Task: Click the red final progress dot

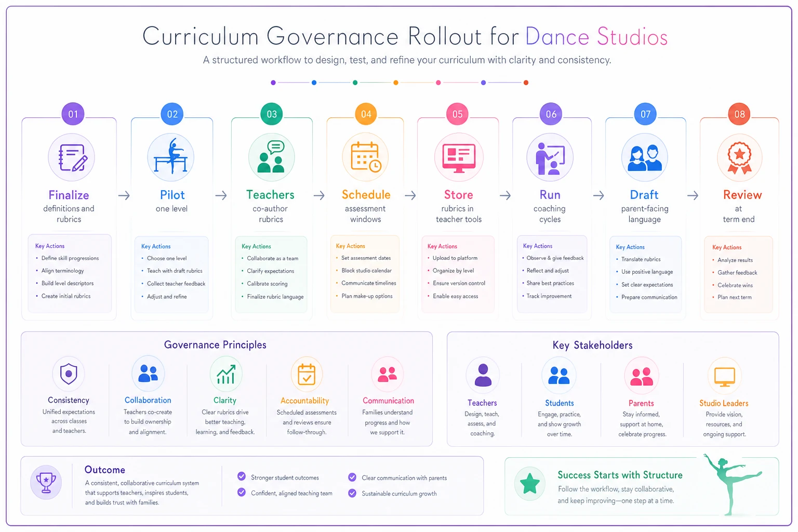Action: 526,83
